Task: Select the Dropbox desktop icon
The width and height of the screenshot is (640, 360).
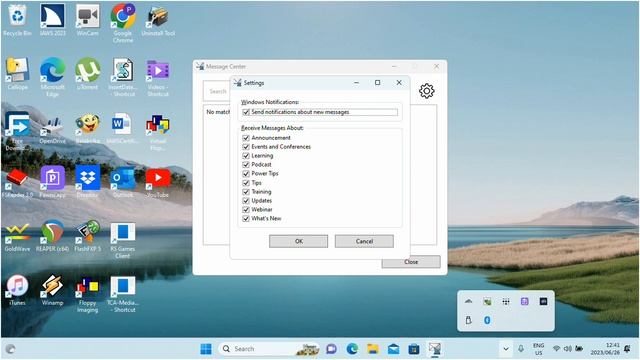Action: click(87, 182)
